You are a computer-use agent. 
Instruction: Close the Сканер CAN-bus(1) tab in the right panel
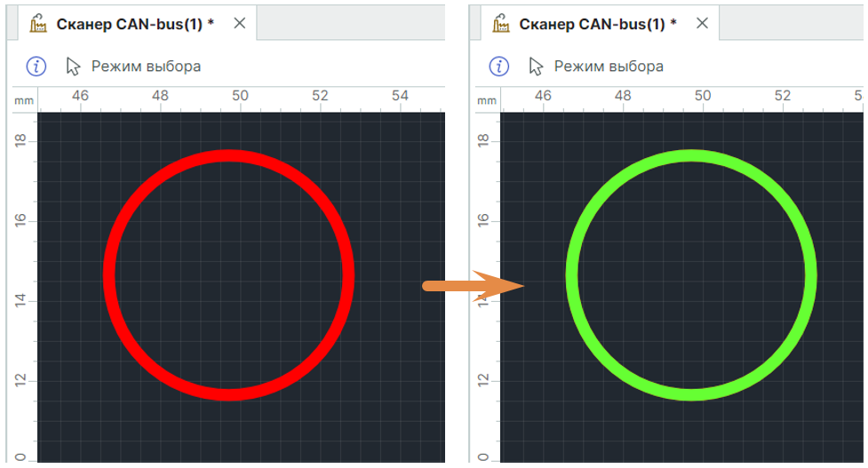(703, 23)
